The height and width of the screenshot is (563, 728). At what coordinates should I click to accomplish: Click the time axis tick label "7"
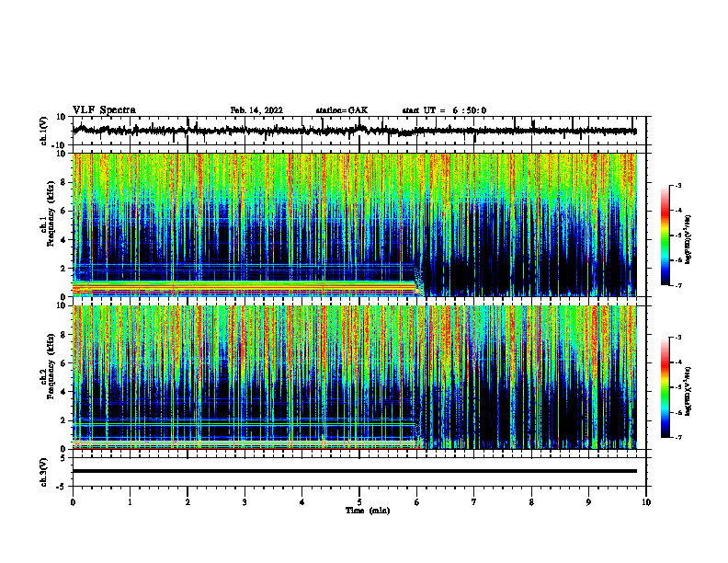point(474,502)
